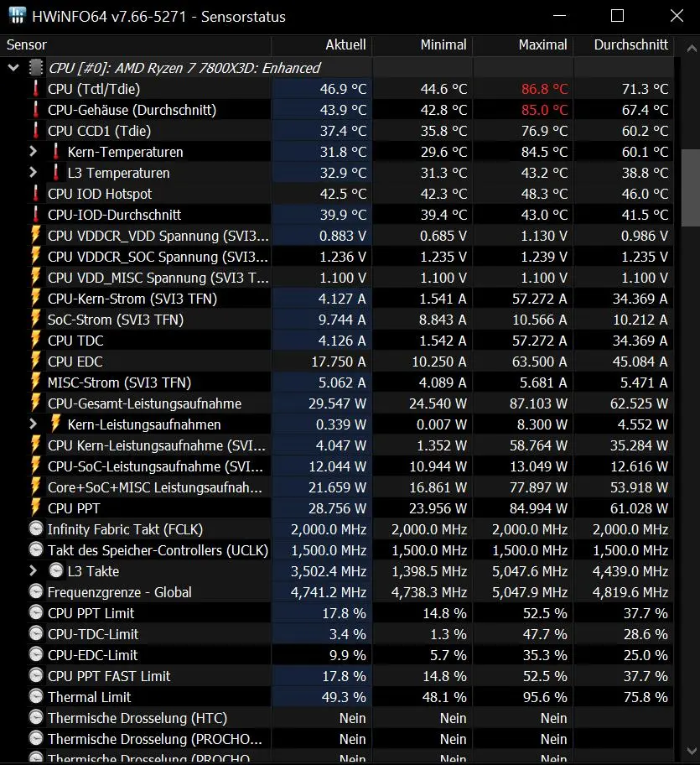Select the Thermische Drosselung (HTC) row label

(137, 718)
